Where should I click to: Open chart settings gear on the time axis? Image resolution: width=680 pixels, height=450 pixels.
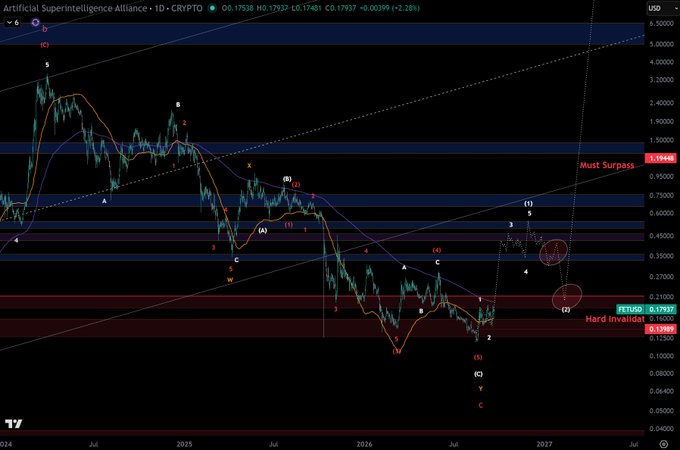[x=664, y=444]
